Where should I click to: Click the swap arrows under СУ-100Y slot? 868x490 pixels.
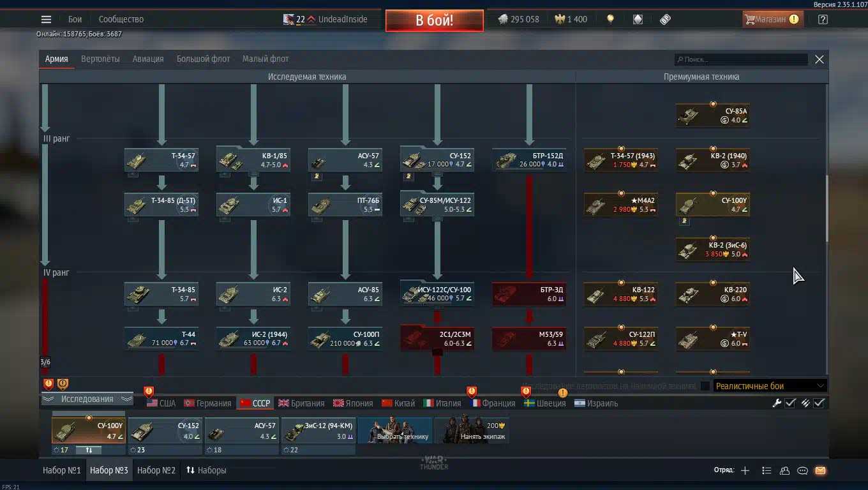(89, 450)
